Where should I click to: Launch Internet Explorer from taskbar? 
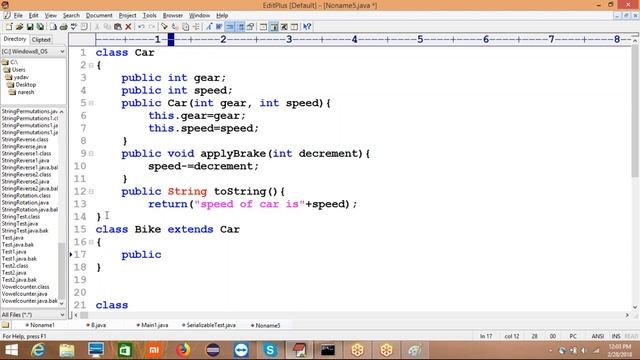pos(38,350)
